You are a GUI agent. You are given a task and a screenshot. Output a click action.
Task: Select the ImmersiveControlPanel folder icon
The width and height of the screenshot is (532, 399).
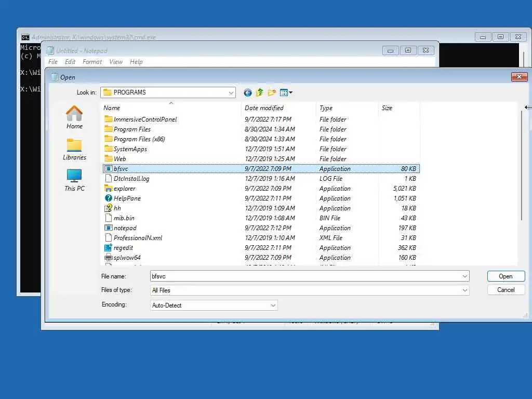coord(108,119)
